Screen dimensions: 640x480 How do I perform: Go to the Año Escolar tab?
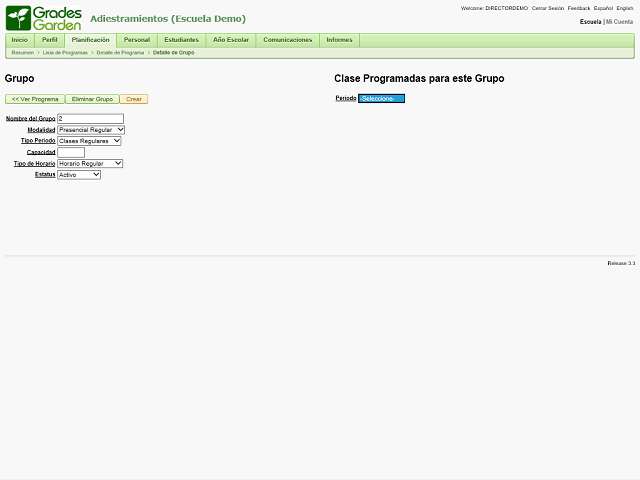coord(231,40)
